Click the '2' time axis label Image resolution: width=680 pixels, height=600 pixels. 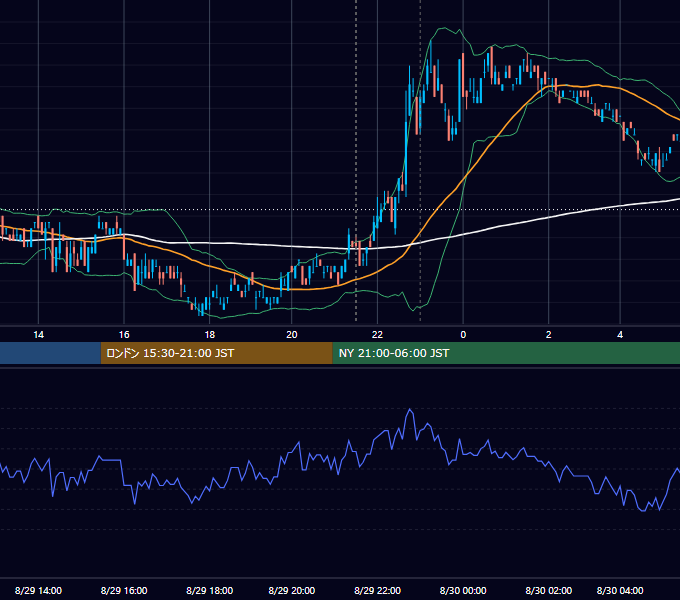(549, 335)
